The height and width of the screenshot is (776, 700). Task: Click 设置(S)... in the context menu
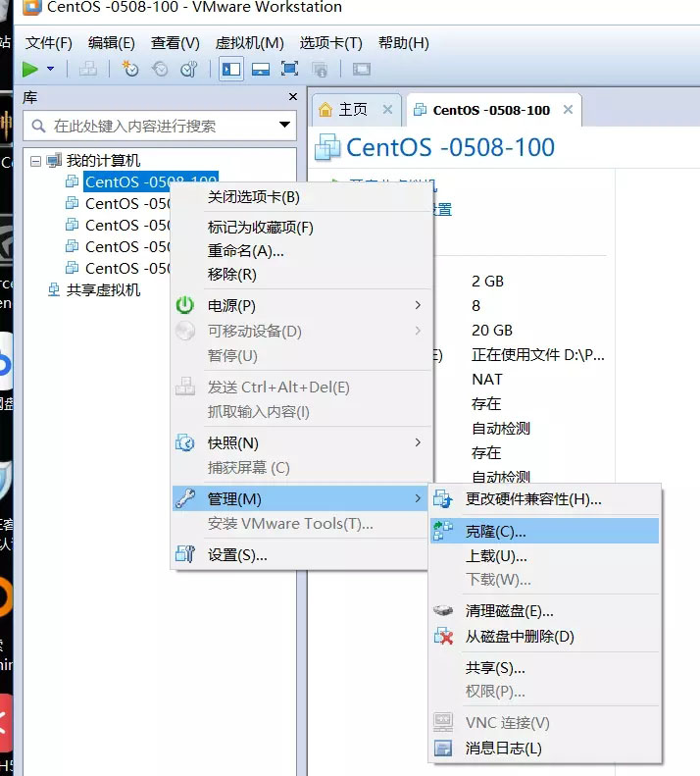(x=237, y=554)
